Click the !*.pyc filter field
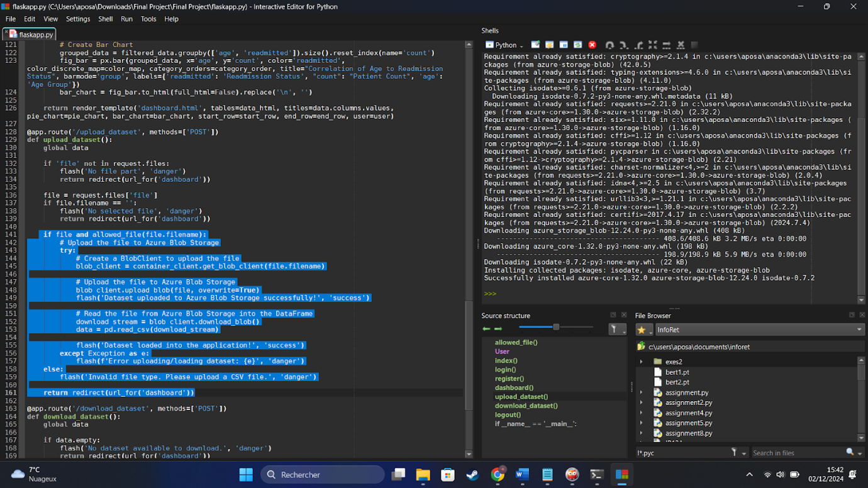The image size is (868, 488). 682,453
